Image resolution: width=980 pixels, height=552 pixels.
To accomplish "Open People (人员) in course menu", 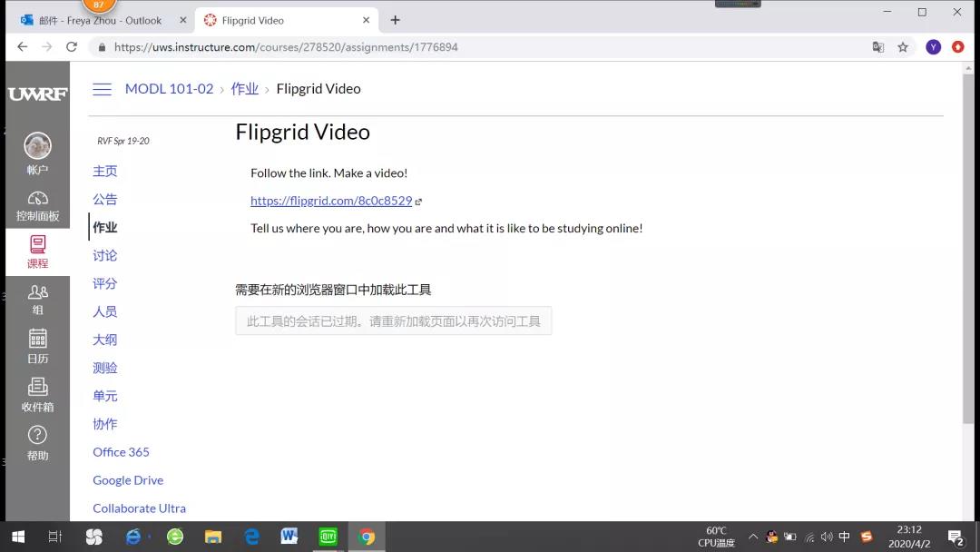I will tap(105, 311).
